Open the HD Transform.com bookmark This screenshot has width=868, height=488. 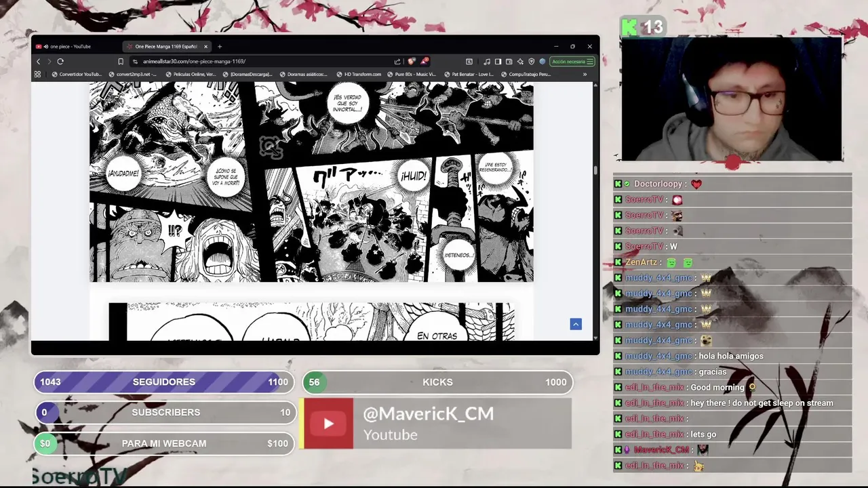click(359, 74)
